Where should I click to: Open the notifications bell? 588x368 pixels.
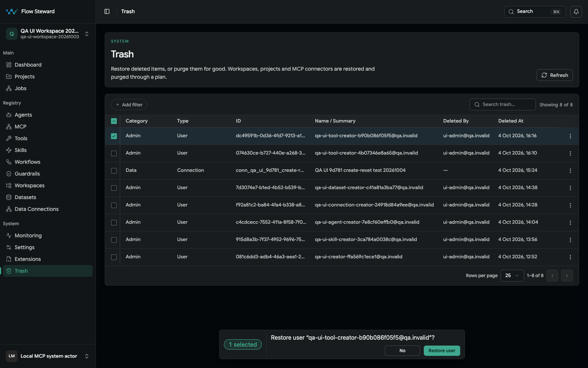point(576,11)
